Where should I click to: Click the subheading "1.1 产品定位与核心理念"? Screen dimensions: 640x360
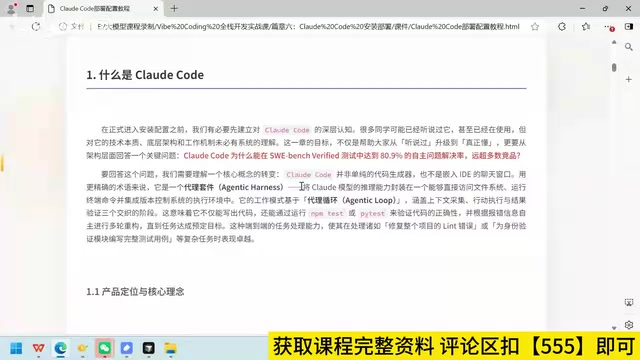coord(135,292)
